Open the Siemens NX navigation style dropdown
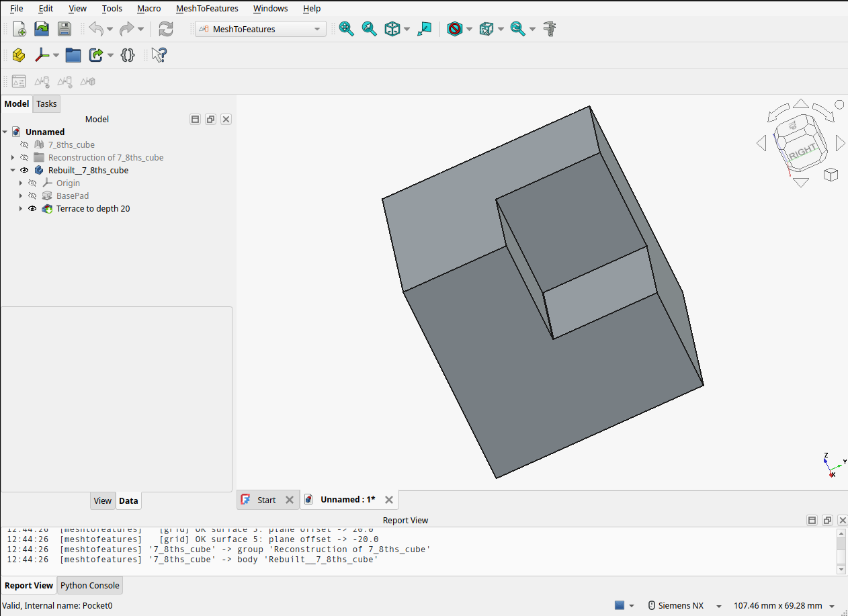Screen dimensions: 848x616 (685, 606)
